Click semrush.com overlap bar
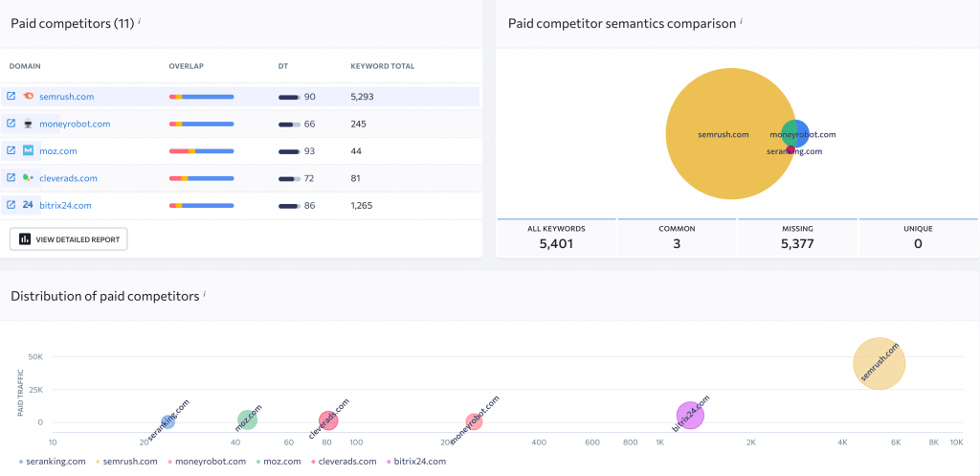 pyautogui.click(x=201, y=97)
